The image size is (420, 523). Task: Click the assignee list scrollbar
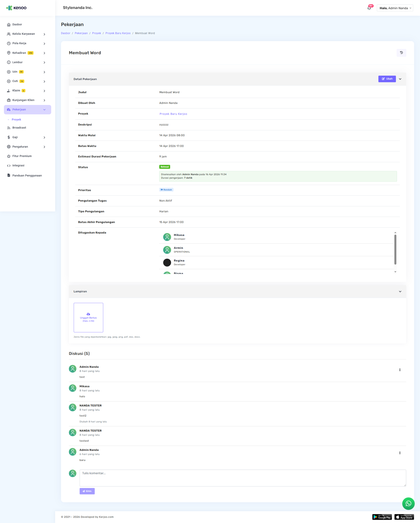[x=395, y=249]
